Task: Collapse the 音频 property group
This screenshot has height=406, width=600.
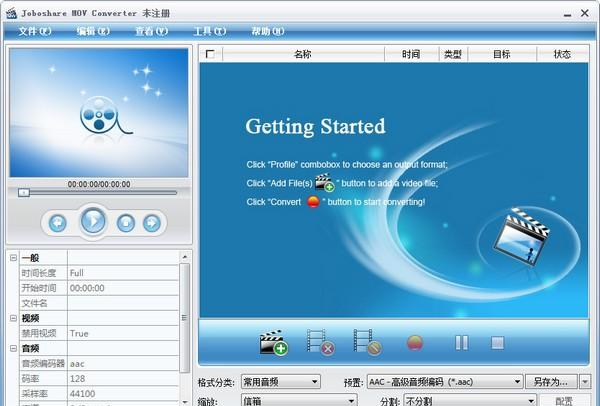Action: (13, 348)
